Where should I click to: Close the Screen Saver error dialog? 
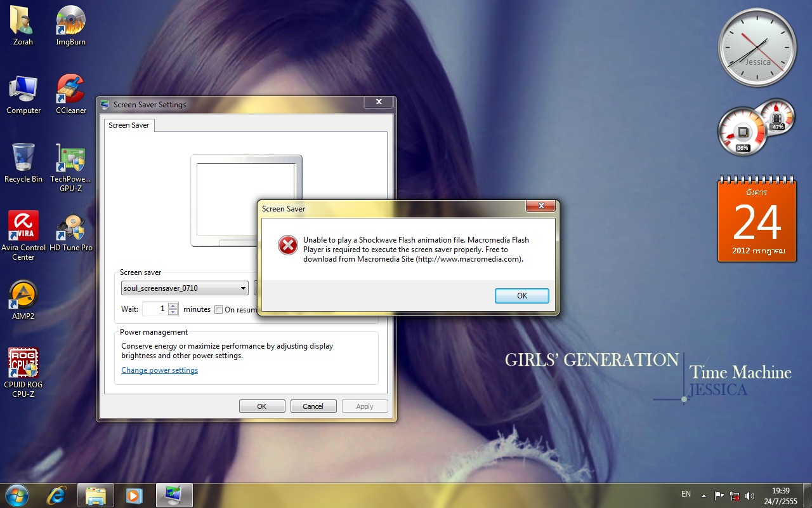[x=541, y=206]
